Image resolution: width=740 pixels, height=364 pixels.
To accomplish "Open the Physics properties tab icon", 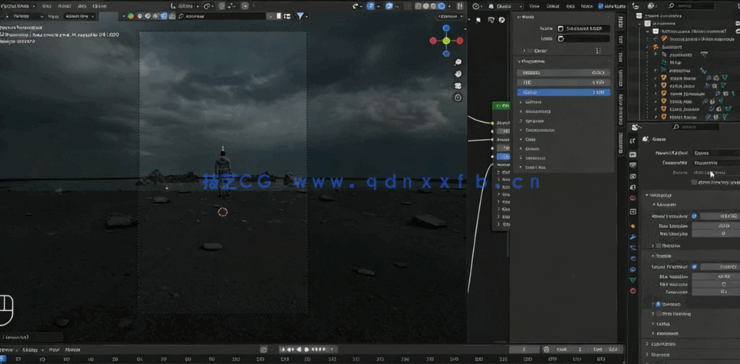I will [633, 258].
